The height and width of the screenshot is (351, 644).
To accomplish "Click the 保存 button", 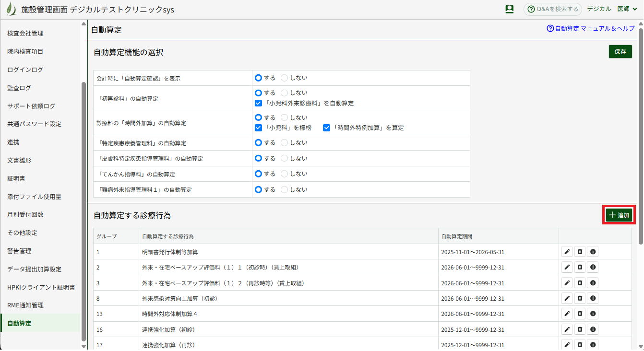I will pyautogui.click(x=620, y=52).
